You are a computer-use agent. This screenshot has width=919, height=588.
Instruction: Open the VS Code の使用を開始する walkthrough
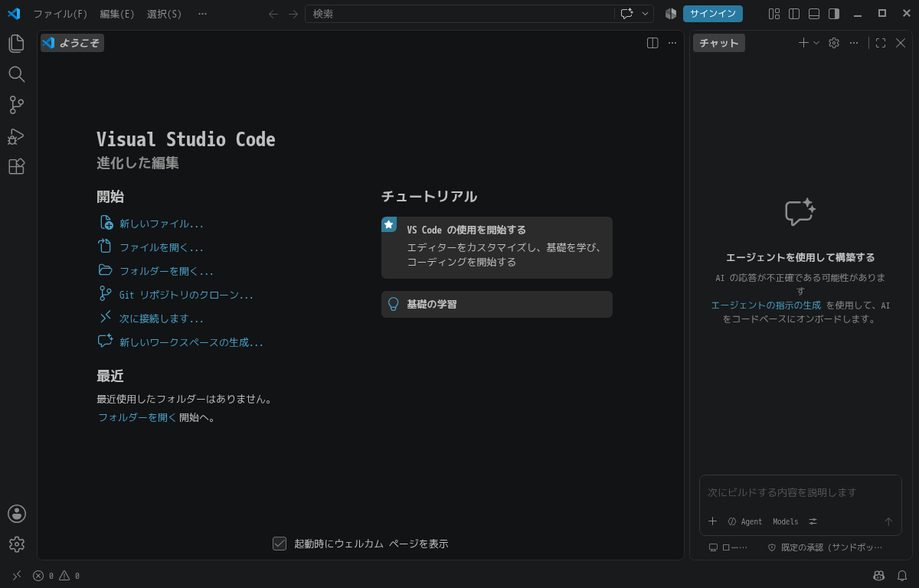coord(497,247)
